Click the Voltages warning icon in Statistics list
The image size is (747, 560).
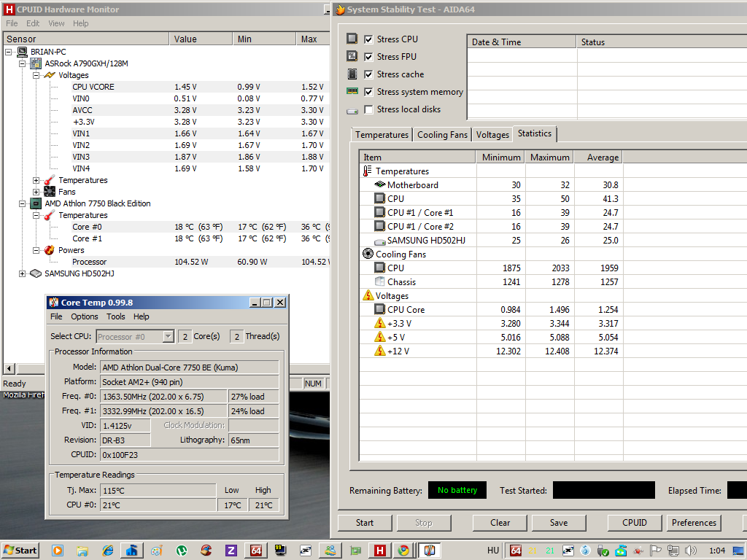tap(368, 295)
